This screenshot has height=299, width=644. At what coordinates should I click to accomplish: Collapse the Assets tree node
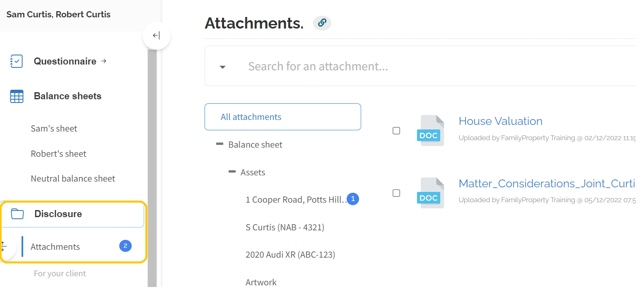click(x=232, y=172)
